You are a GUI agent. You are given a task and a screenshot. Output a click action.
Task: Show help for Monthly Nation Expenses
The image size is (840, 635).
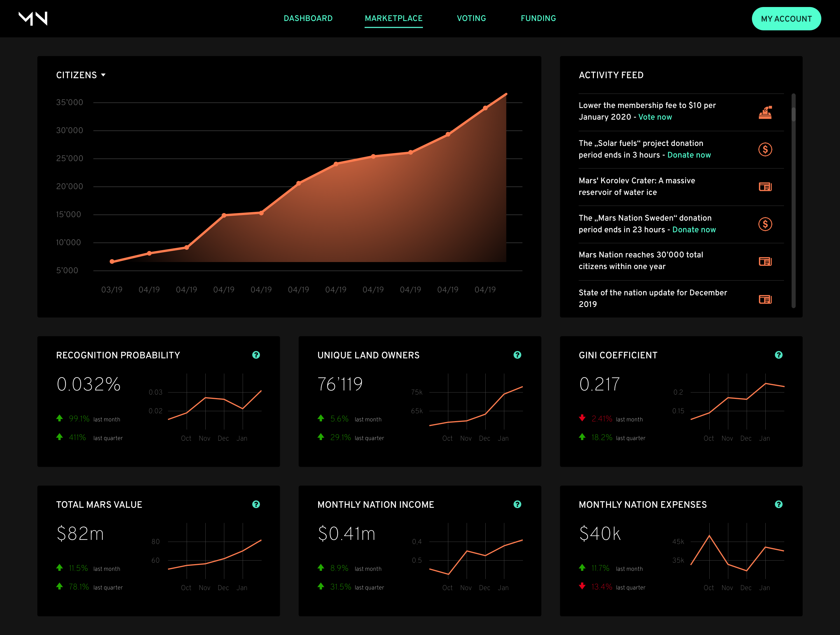coord(778,504)
